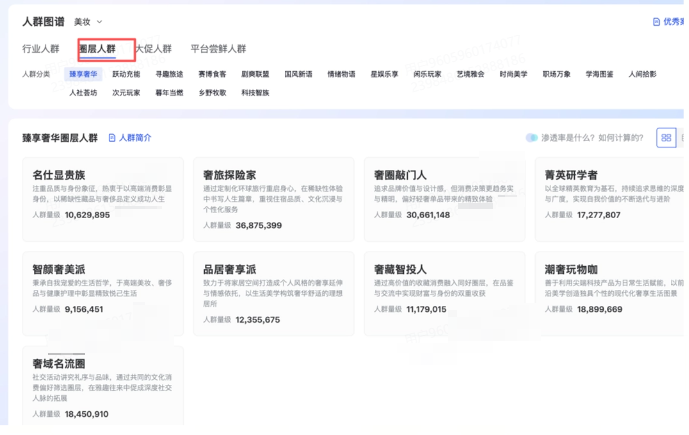This screenshot has height=435, width=689.
Task: Select the 国风新语 category
Action: point(298,74)
